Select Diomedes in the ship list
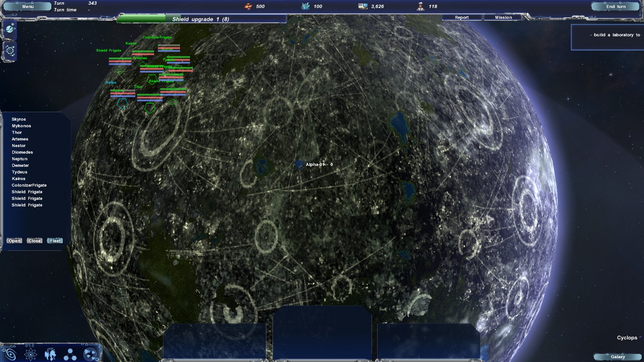Image resolution: width=644 pixels, height=362 pixels. 23,152
